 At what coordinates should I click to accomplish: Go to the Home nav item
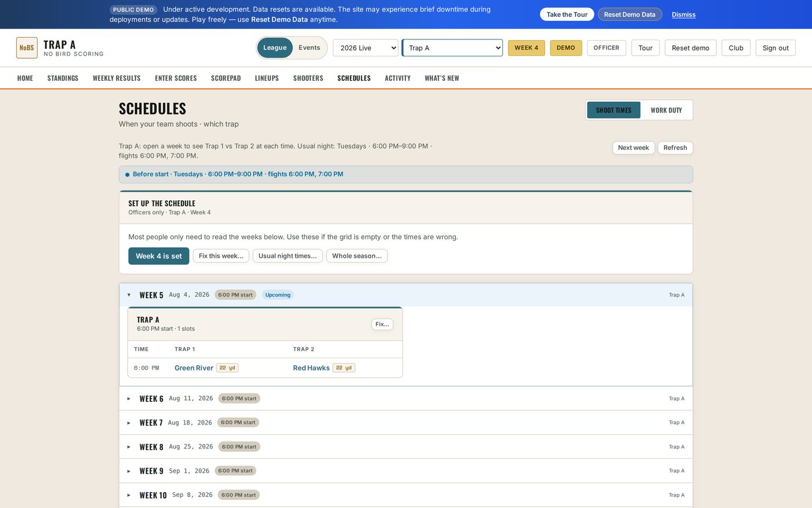click(x=25, y=78)
